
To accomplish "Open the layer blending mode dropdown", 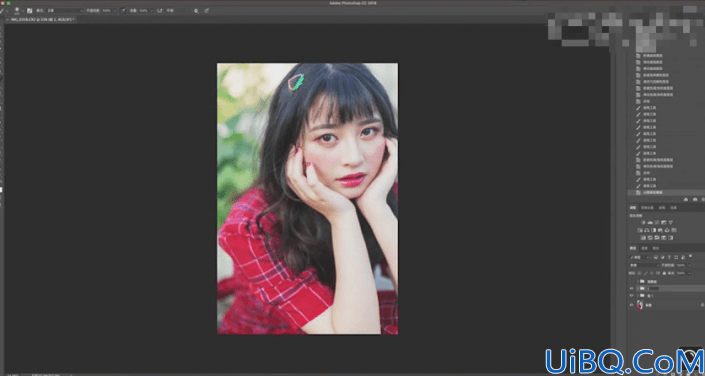I will (644, 265).
